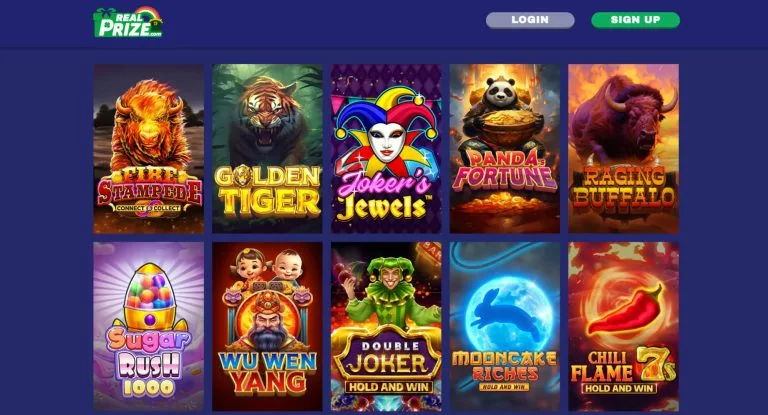Open the Mooncake Riches game tile
Screen dimensions: 768x415
pos(504,326)
